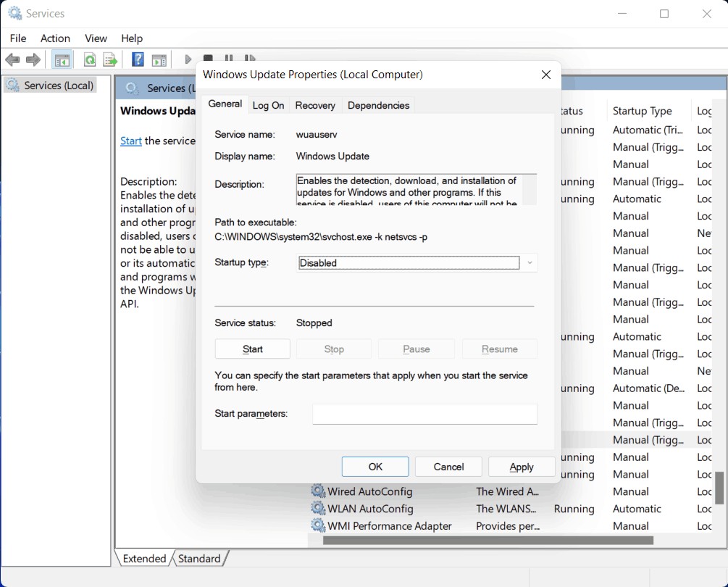This screenshot has width=728, height=587.
Task: Switch to the Recovery tab
Action: click(315, 105)
